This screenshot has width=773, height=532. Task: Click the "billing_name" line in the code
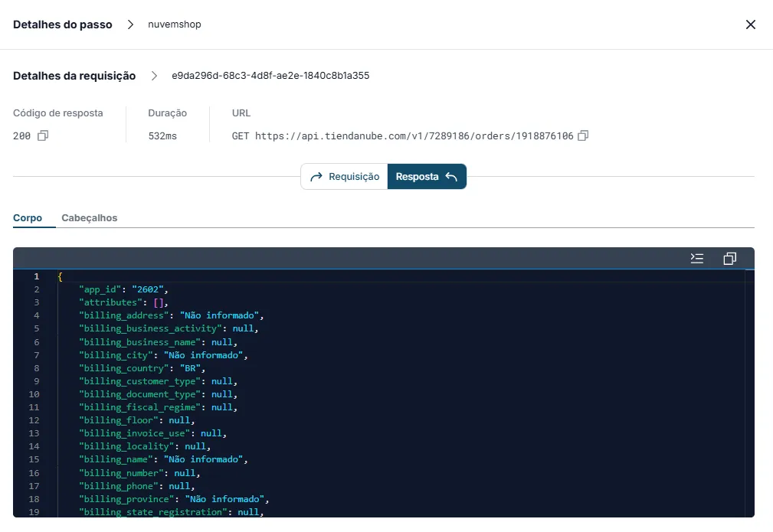pos(163,459)
